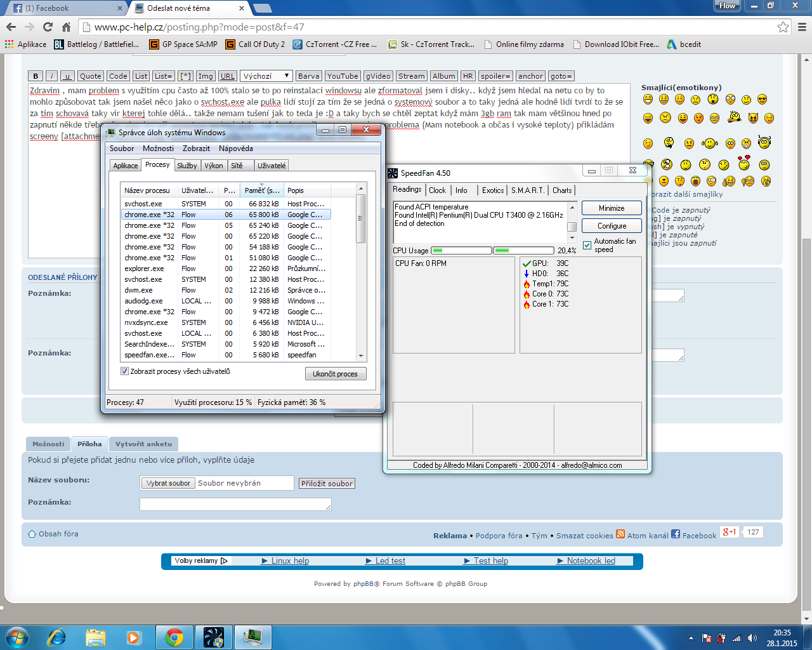Open the S.M.A.R.T. tab in SpeedFan

pos(527,190)
